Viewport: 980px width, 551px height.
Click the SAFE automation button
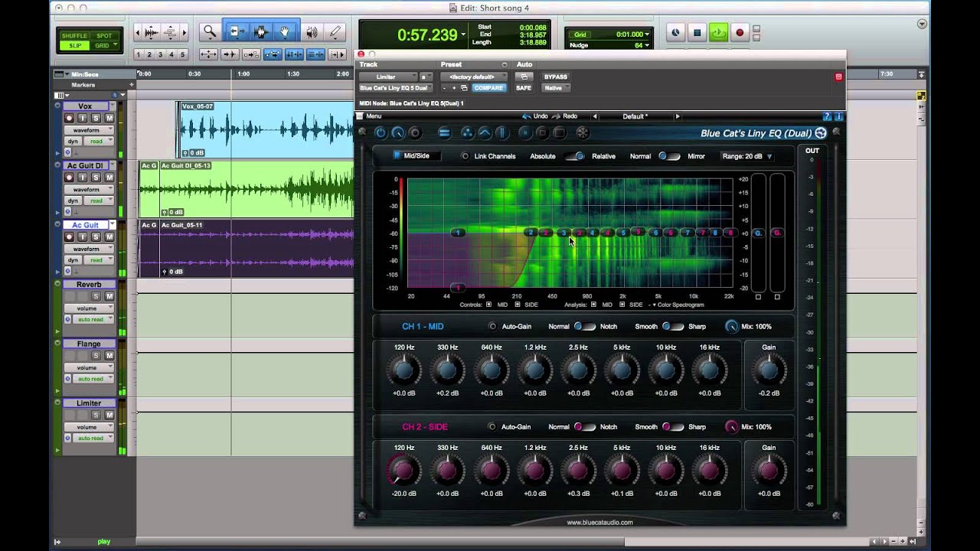click(524, 88)
